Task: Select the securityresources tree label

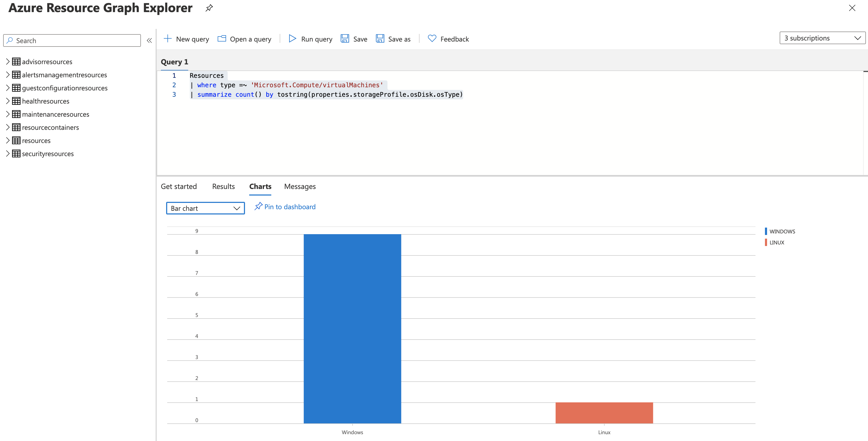Action: pyautogui.click(x=48, y=154)
